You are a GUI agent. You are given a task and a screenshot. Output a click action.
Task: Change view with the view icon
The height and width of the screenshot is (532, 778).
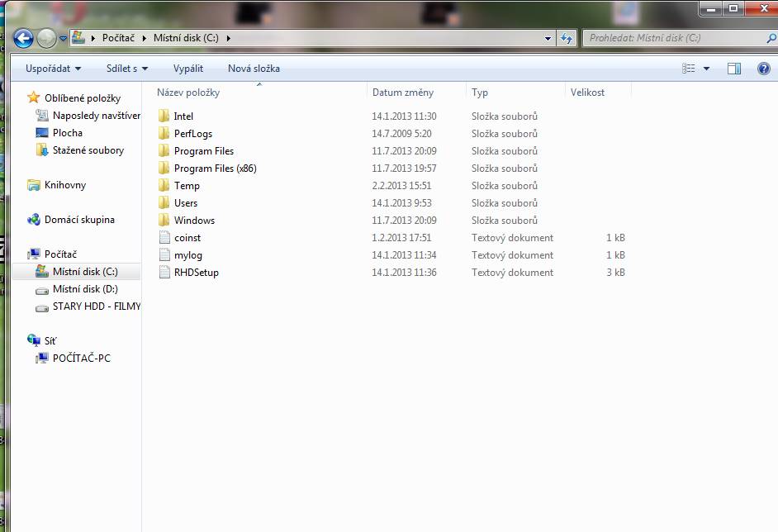(688, 69)
